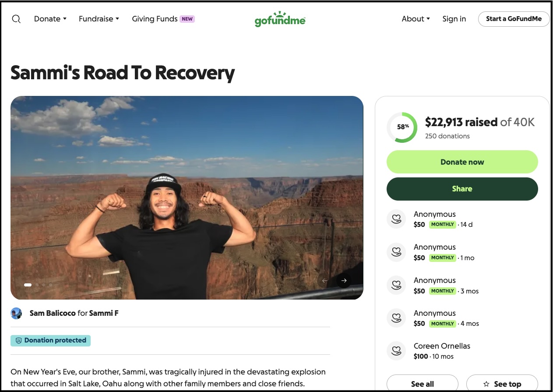Open the search magnifier icon
The height and width of the screenshot is (392, 553).
[x=16, y=19]
